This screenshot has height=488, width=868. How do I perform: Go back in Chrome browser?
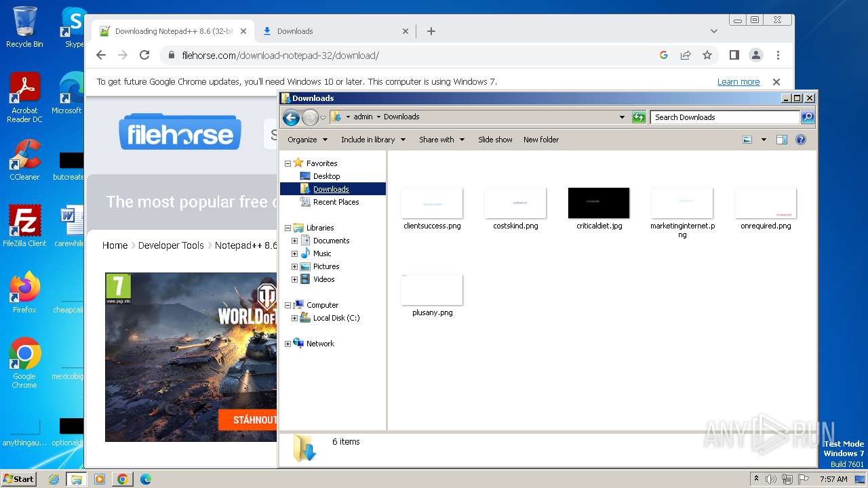tap(101, 55)
